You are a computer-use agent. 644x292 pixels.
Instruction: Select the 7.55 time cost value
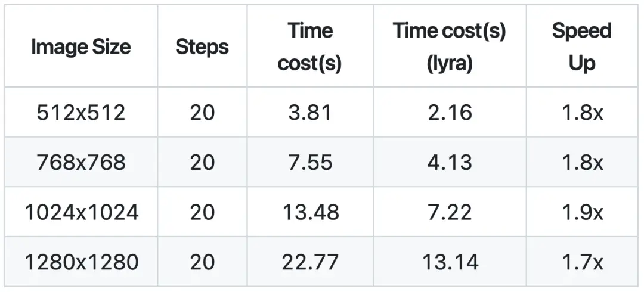click(x=309, y=162)
